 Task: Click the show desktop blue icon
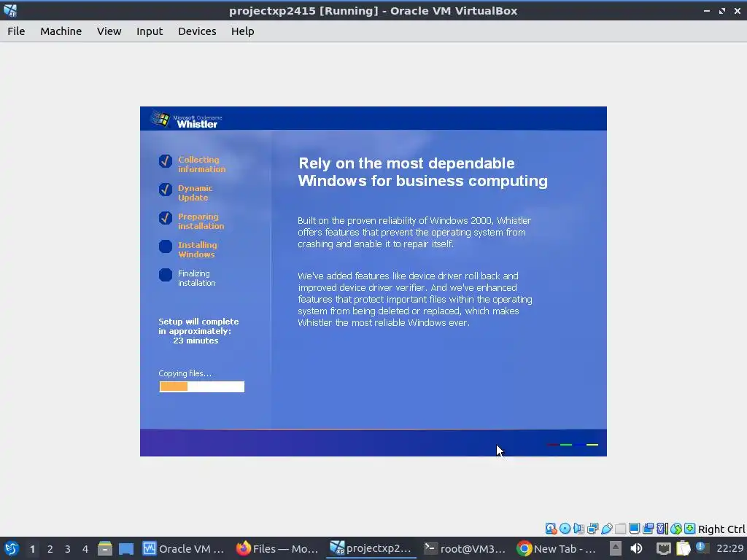(126, 548)
